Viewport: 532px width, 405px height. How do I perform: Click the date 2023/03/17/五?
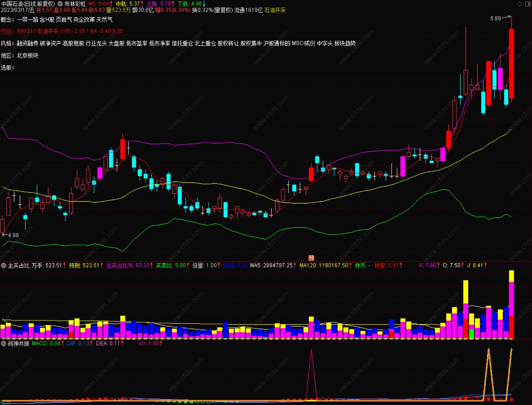click(18, 10)
